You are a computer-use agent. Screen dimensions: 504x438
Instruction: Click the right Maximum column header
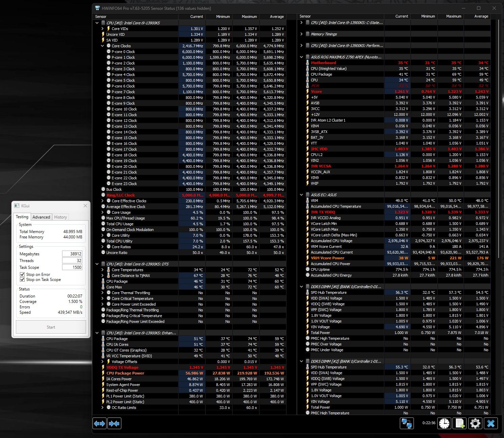[x=451, y=16]
